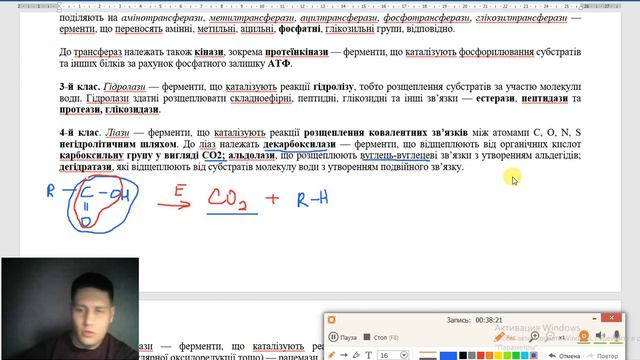Click Отмена undo button
This screenshot has width=640, height=360.
564,356
